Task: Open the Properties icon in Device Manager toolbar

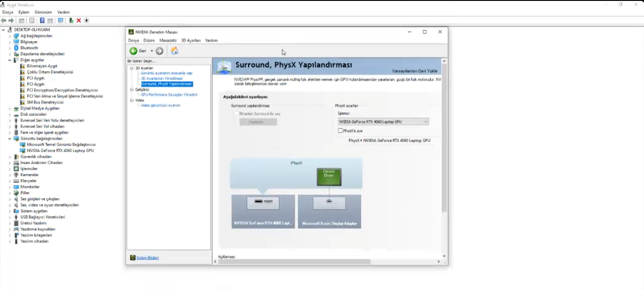Action: [32, 20]
